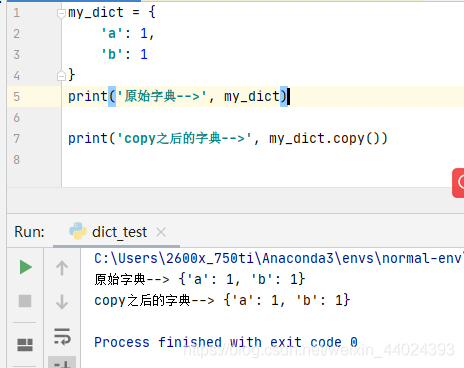Click the 'a': 1, entry on line 2
Viewport: 464px width, 368px height.
[128, 34]
